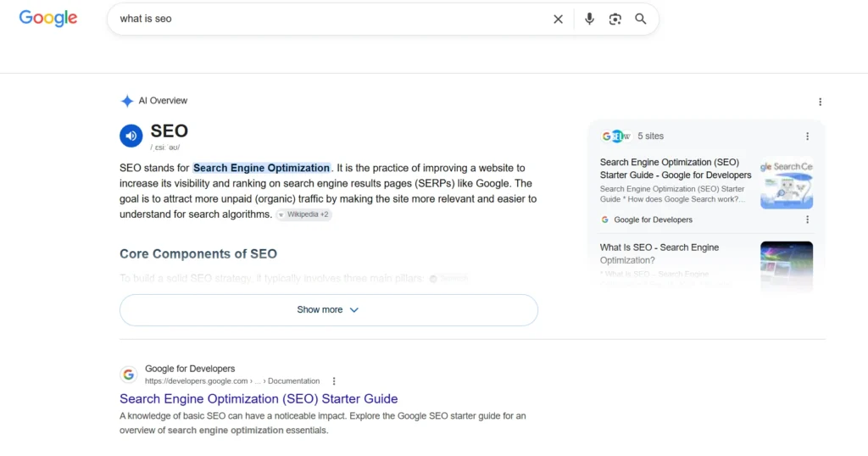
Task: Click the 5 sites source icons
Action: [x=616, y=136]
